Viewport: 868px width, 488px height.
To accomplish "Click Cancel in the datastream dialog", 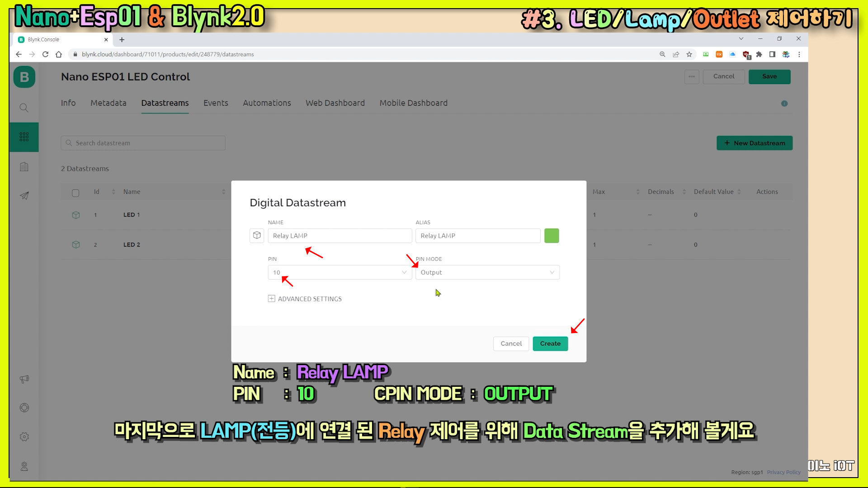I will (511, 343).
